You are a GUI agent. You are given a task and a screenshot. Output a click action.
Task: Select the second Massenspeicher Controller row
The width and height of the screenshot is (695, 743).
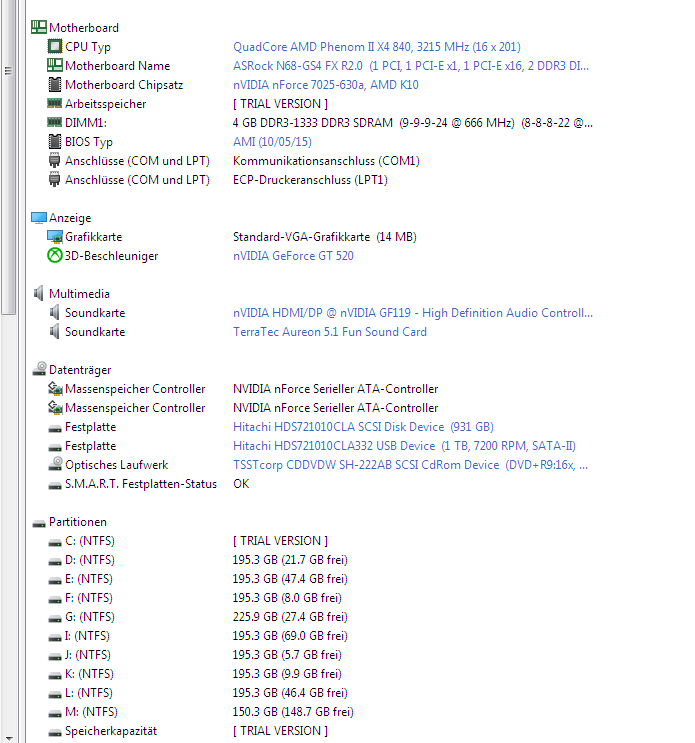pyautogui.click(x=243, y=408)
